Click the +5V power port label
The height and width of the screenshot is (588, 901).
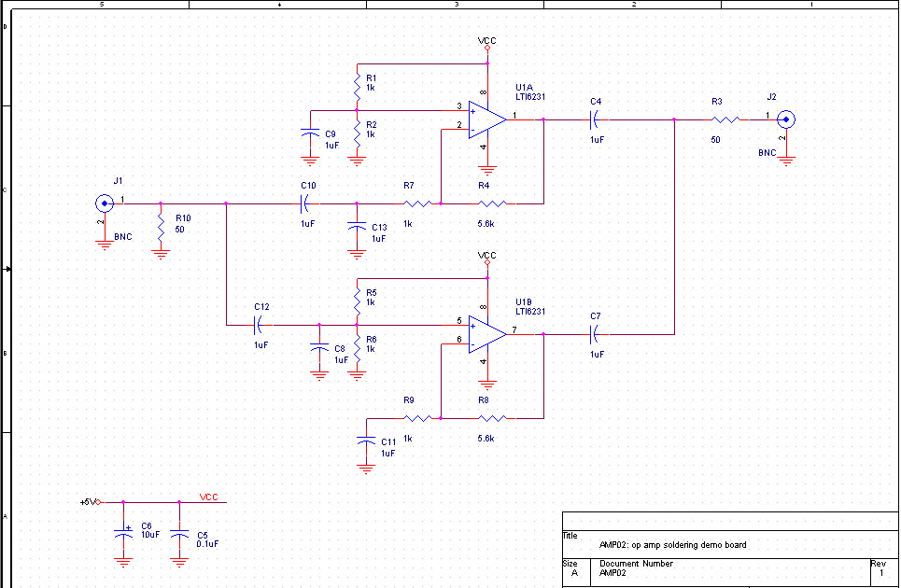[x=88, y=502]
